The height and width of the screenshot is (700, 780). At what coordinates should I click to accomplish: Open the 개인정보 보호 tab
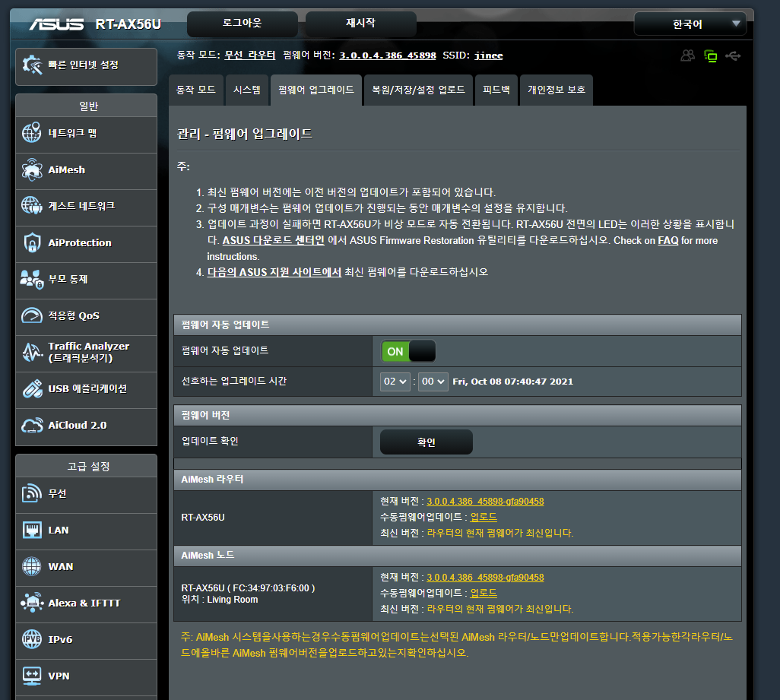556,90
